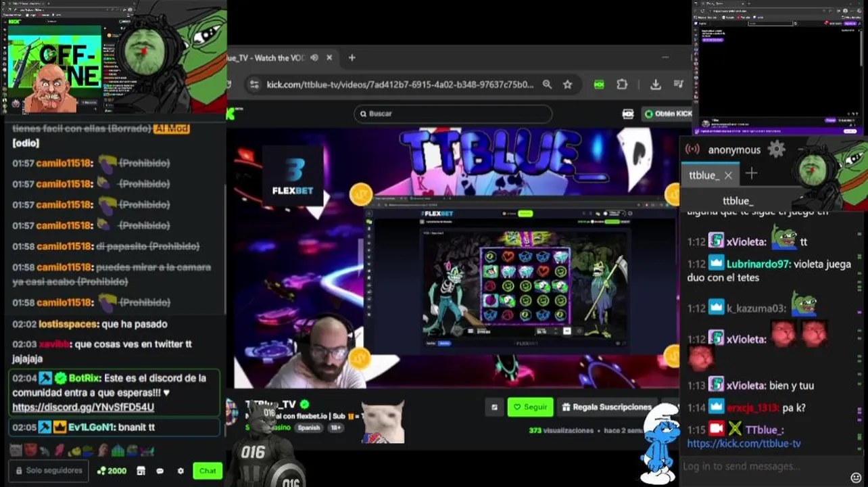The height and width of the screenshot is (487, 868).
Task: Click username TTblue_ in right chat
Action: pos(765,430)
